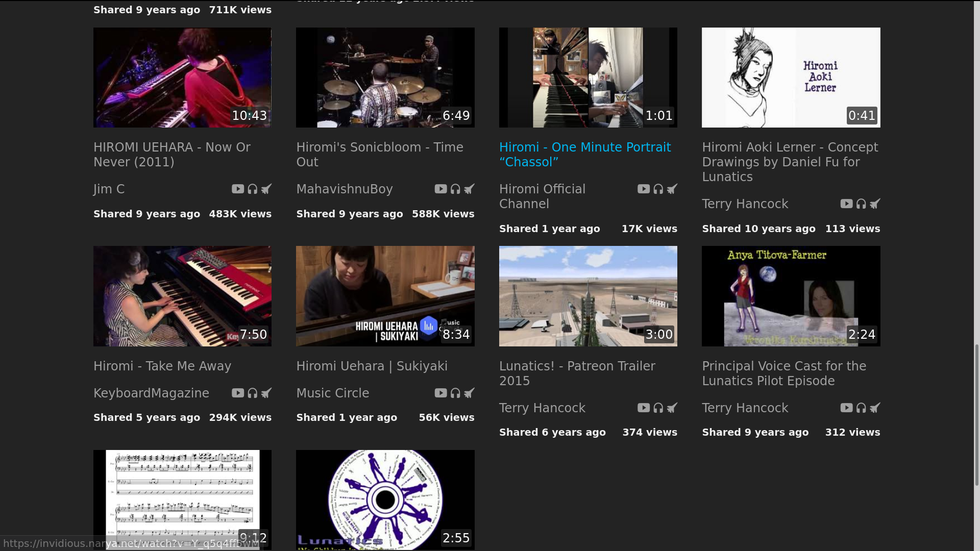This screenshot has width=980, height=551.
Task: Click fighter-jet icon beside Jim C
Action: tap(266, 189)
